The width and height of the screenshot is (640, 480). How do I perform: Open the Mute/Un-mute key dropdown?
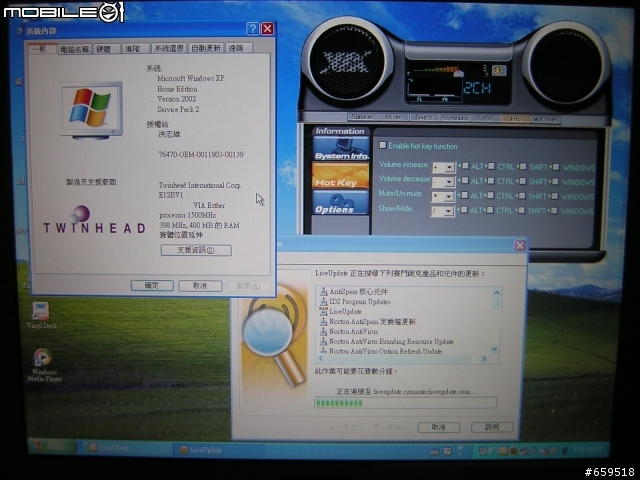click(449, 197)
